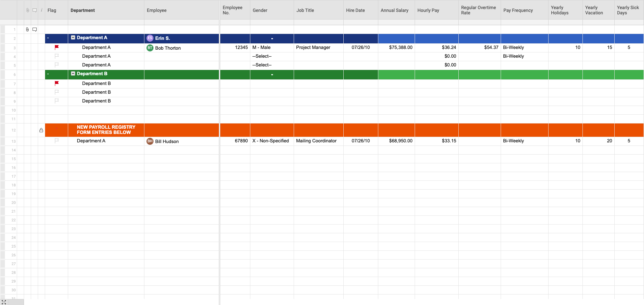Open Bi-Weekly pay frequency on row 3
The width and height of the screenshot is (644, 305).
(x=524, y=48)
